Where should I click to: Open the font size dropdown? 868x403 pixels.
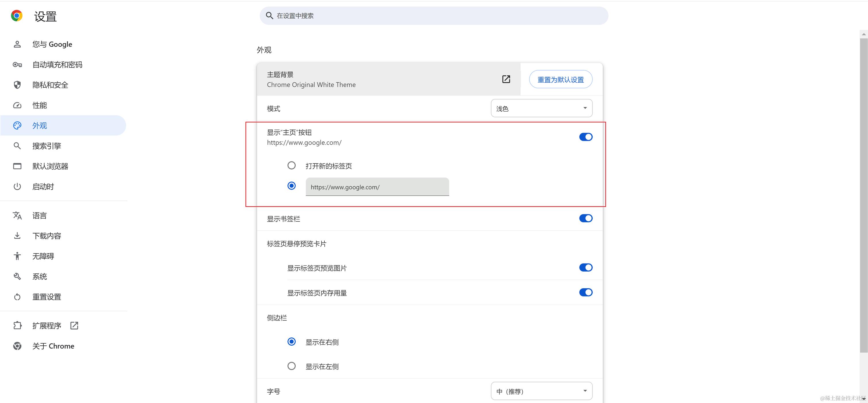click(541, 391)
